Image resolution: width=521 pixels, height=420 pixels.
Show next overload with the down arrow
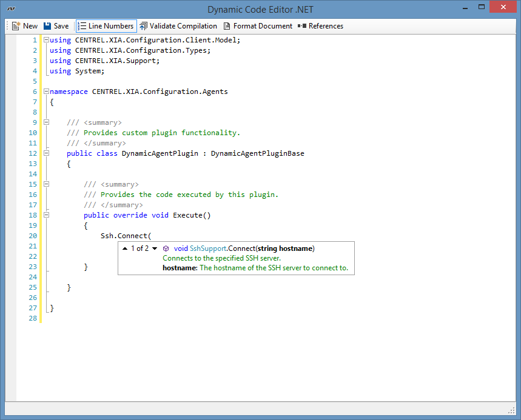(x=155, y=248)
